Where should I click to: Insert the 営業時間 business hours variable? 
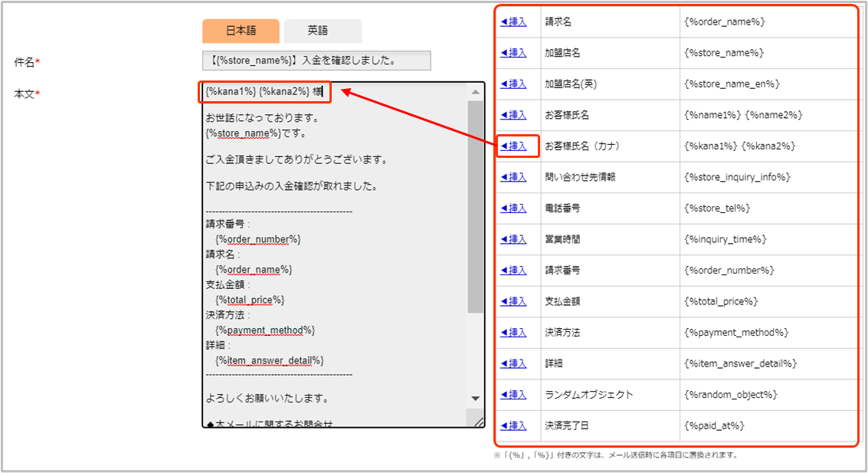(513, 239)
